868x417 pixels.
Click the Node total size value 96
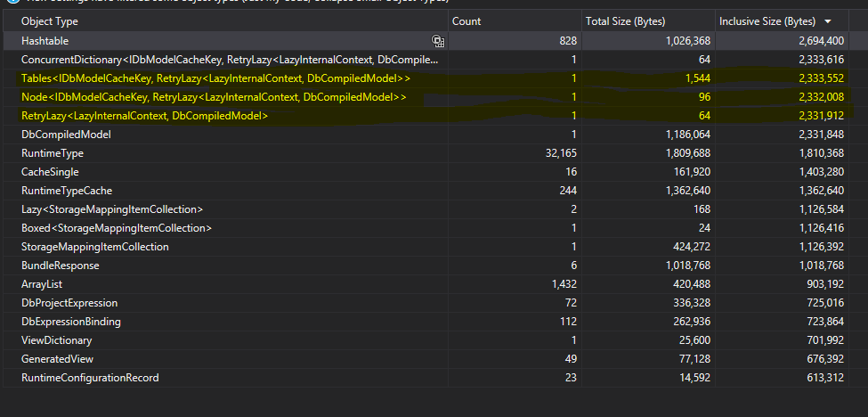point(705,97)
